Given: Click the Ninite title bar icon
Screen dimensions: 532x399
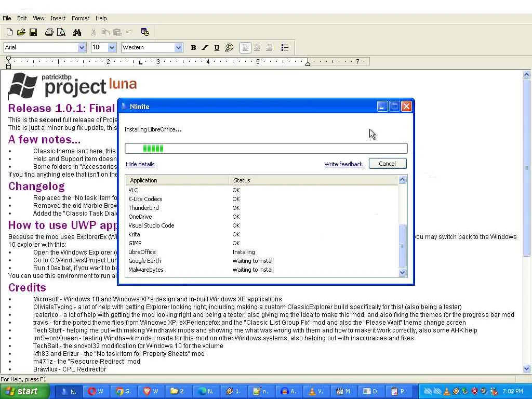Looking at the screenshot, I should 124,107.
